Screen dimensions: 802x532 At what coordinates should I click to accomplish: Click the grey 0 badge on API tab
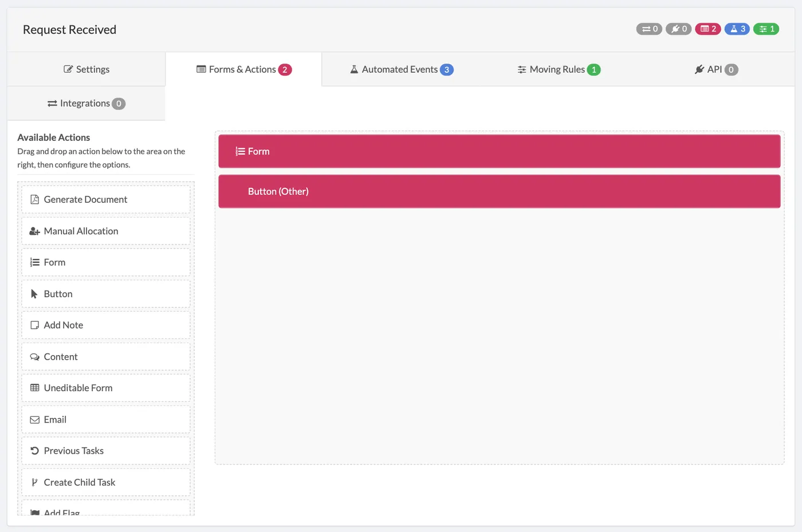pos(731,70)
